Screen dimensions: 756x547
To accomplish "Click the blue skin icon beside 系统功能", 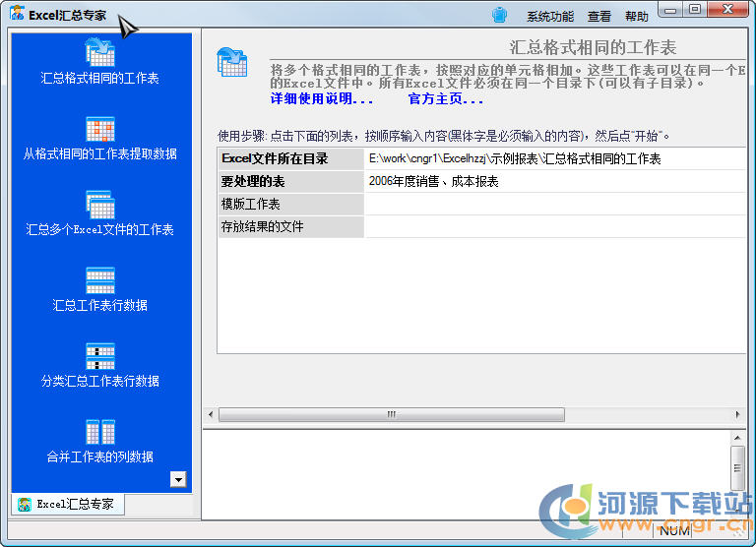I will click(499, 15).
